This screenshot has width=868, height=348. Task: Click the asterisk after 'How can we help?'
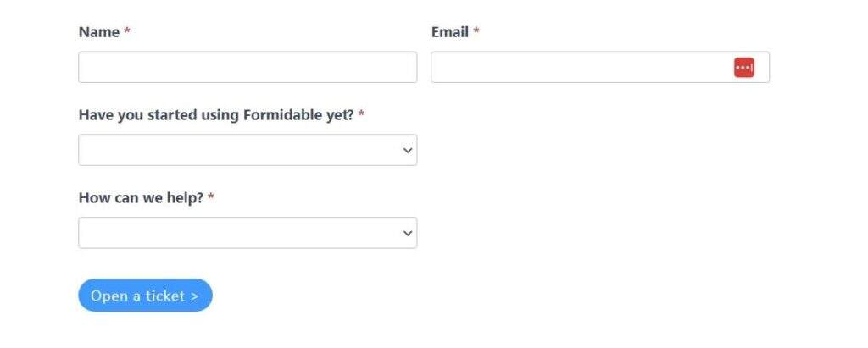[x=211, y=198]
